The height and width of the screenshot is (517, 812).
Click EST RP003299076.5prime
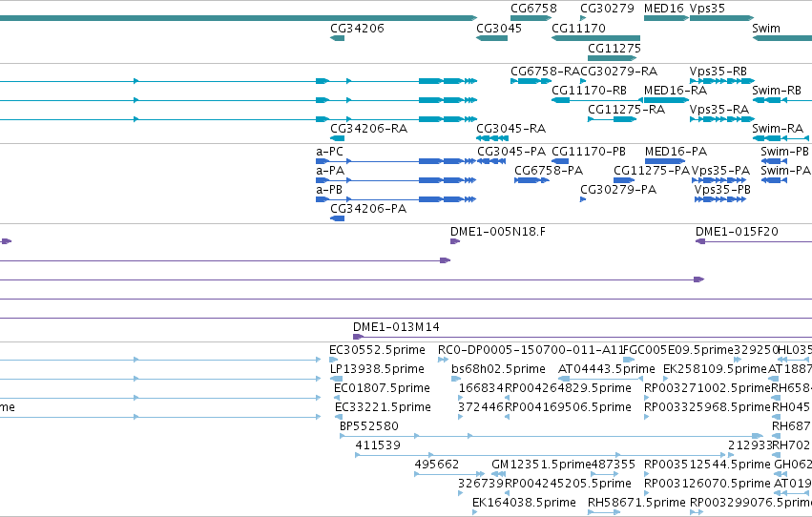coord(697,512)
